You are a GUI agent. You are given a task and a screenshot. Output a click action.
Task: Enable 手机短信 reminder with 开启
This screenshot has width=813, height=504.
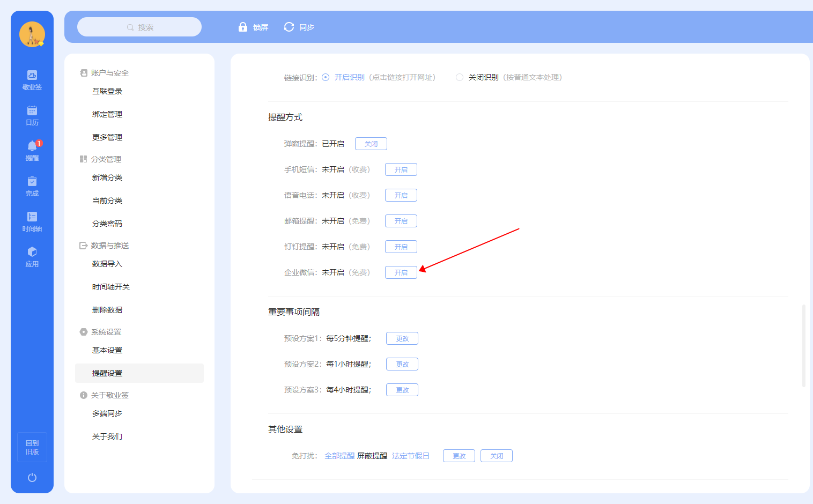pyautogui.click(x=401, y=169)
